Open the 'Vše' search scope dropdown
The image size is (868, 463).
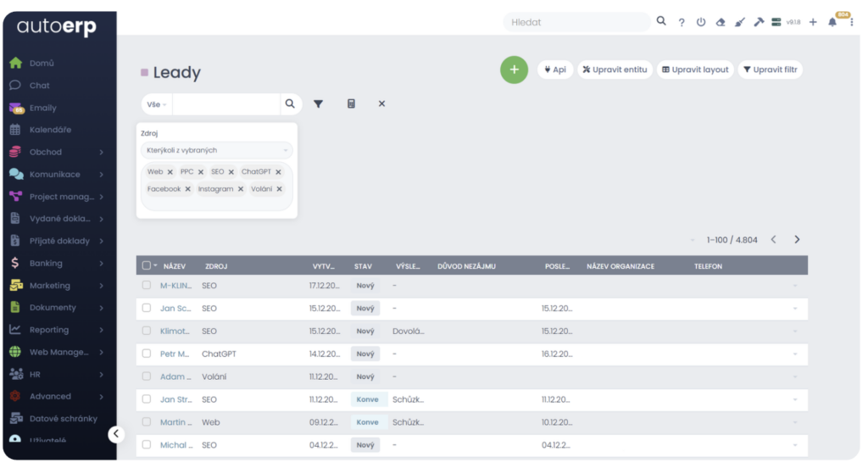click(157, 104)
